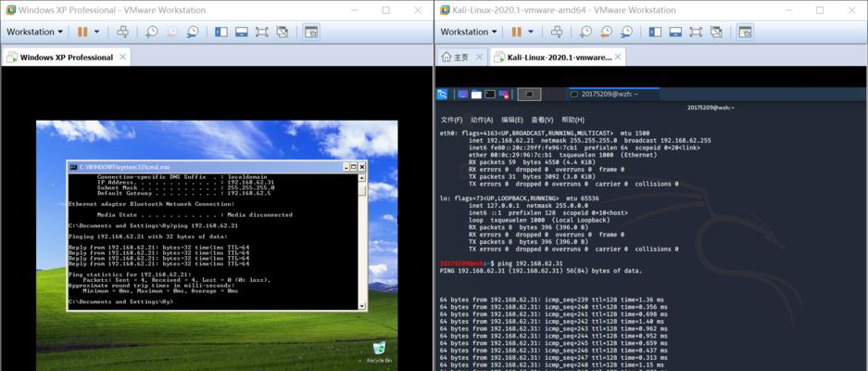Open 编辑(E) menu in Kali terminal
Viewport: 868px width, 371px height.
coord(512,120)
